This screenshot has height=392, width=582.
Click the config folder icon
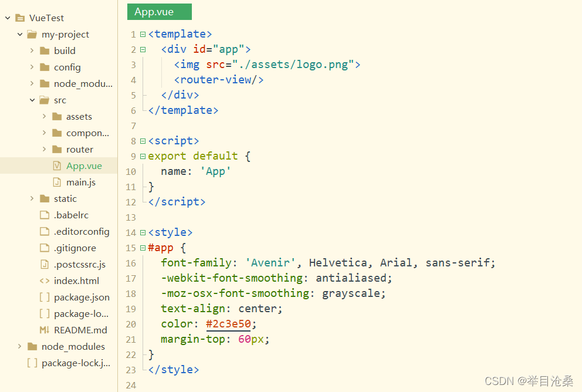click(45, 67)
